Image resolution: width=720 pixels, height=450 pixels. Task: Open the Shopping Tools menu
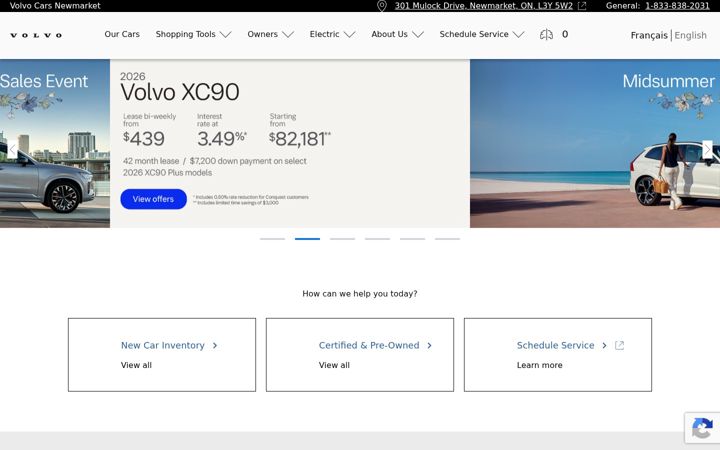pos(186,34)
